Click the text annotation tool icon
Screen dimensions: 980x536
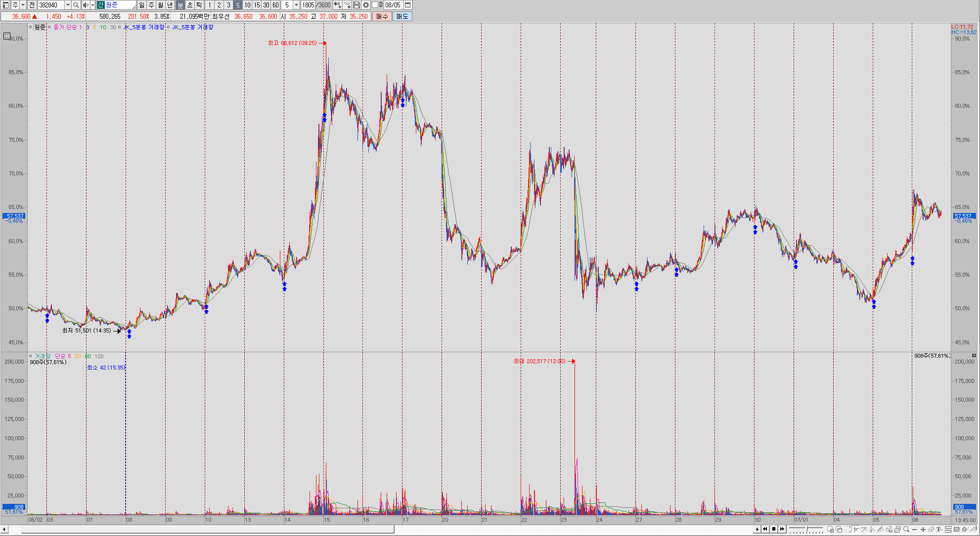click(939, 529)
